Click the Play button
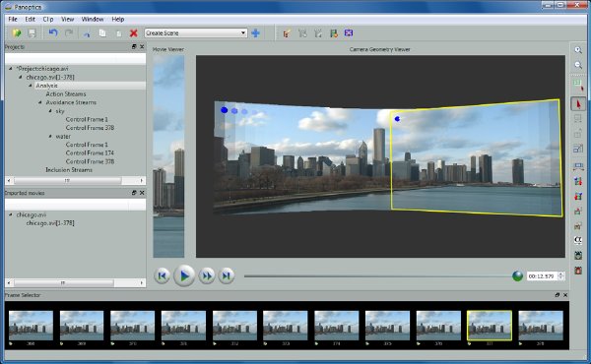Viewport: 591px width, 364px height. pyautogui.click(x=184, y=275)
